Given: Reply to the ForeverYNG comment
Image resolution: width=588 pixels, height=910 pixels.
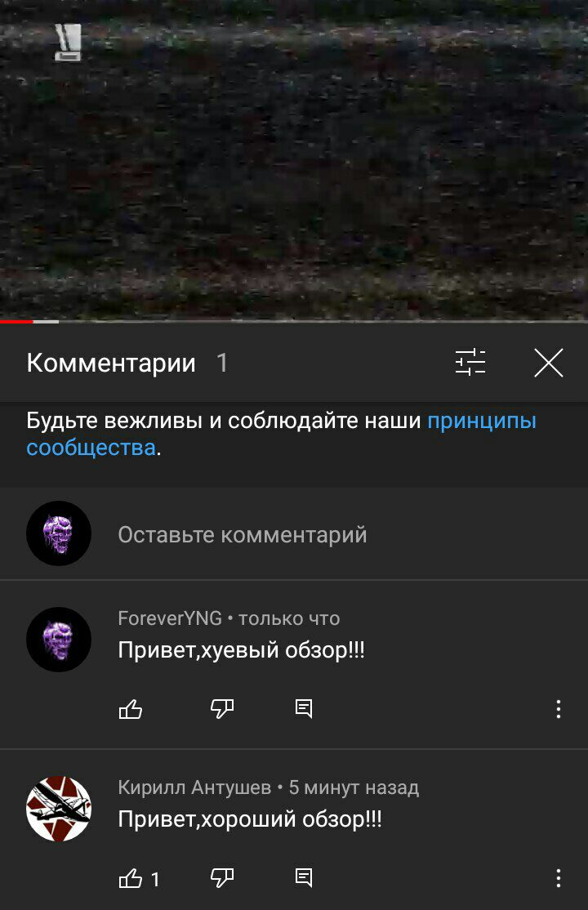Looking at the screenshot, I should click(x=304, y=708).
